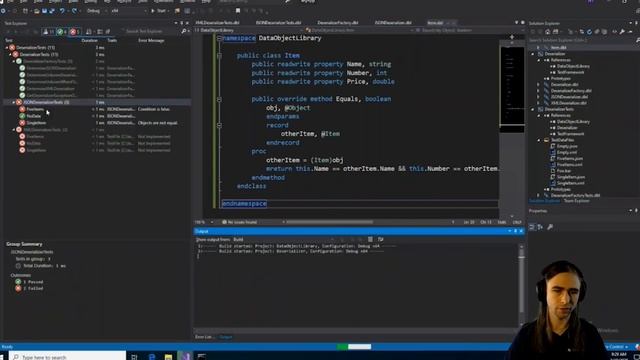Viewport: 640px width, 360px height.
Task: Click the Save All toolbar icon
Action: 52,11
